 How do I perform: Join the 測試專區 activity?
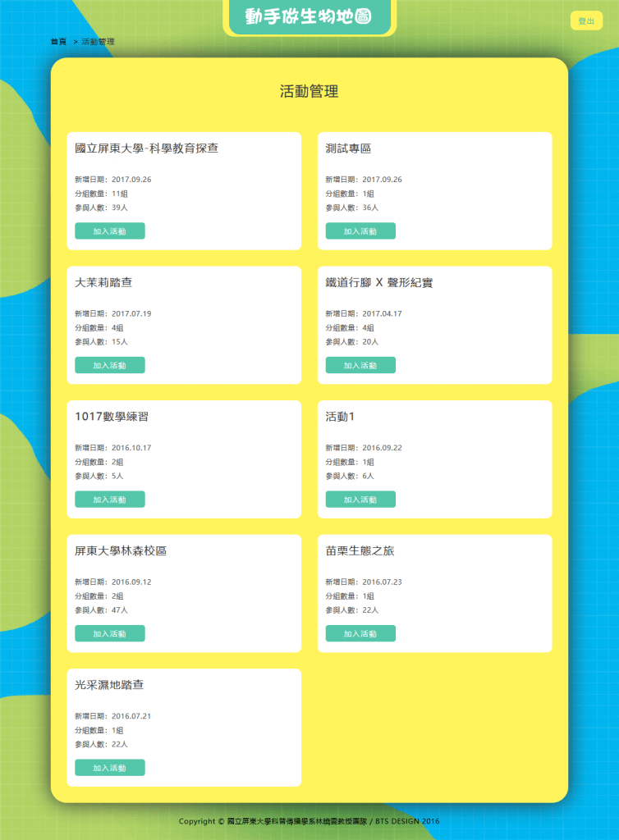click(360, 231)
